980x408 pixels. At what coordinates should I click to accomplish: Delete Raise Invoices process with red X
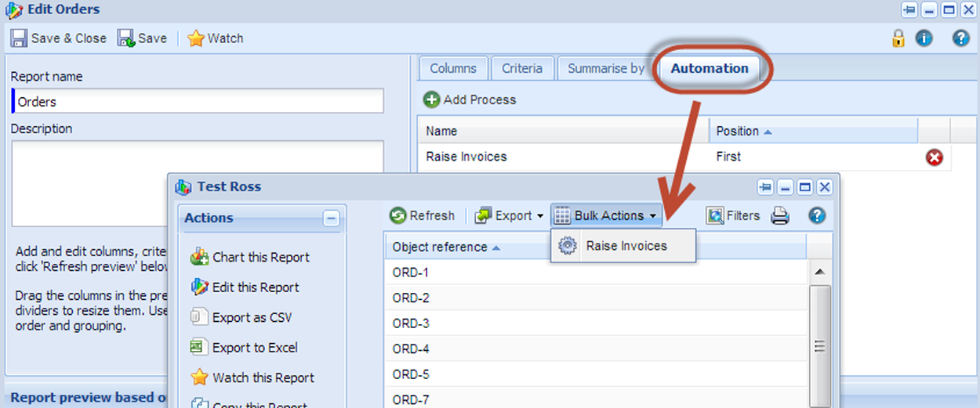(935, 157)
